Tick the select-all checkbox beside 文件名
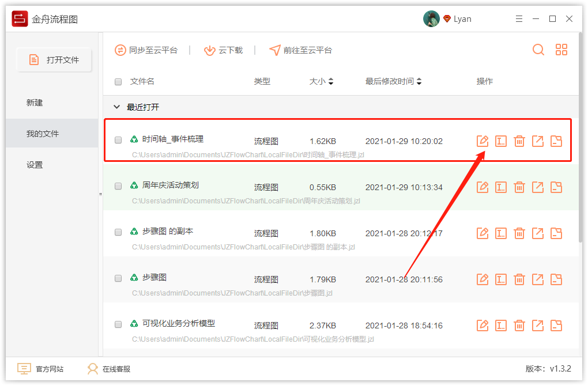The width and height of the screenshot is (588, 386). 118,82
